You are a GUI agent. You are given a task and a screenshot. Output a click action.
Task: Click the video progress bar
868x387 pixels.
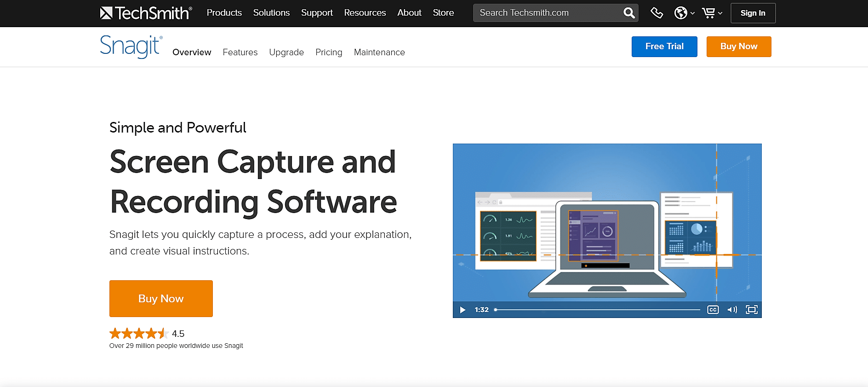tap(597, 310)
